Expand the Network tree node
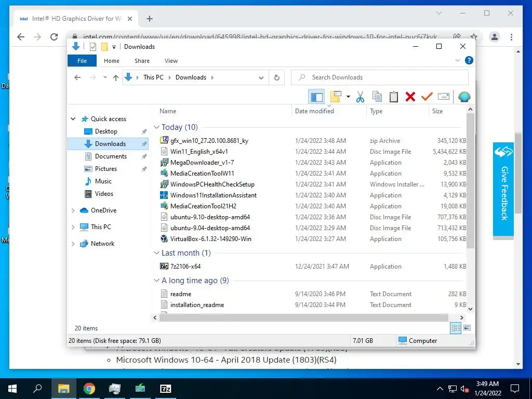 73,244
